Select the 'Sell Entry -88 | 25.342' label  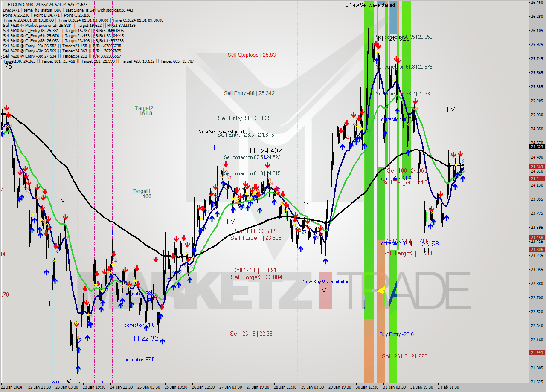249,93
